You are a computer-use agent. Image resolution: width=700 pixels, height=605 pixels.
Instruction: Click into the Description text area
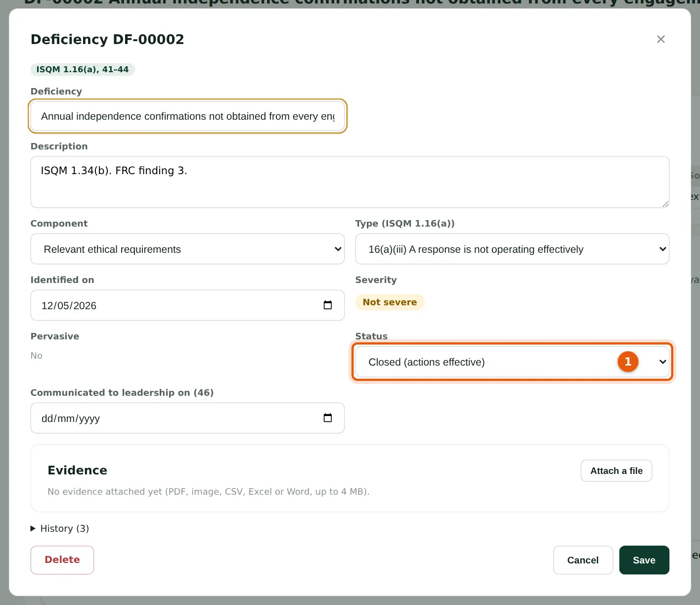[350, 182]
